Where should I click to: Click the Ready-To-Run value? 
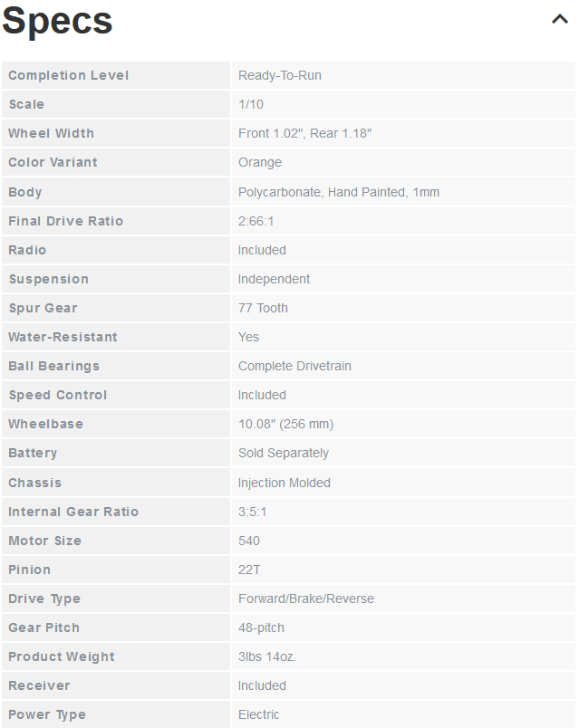pyautogui.click(x=280, y=75)
